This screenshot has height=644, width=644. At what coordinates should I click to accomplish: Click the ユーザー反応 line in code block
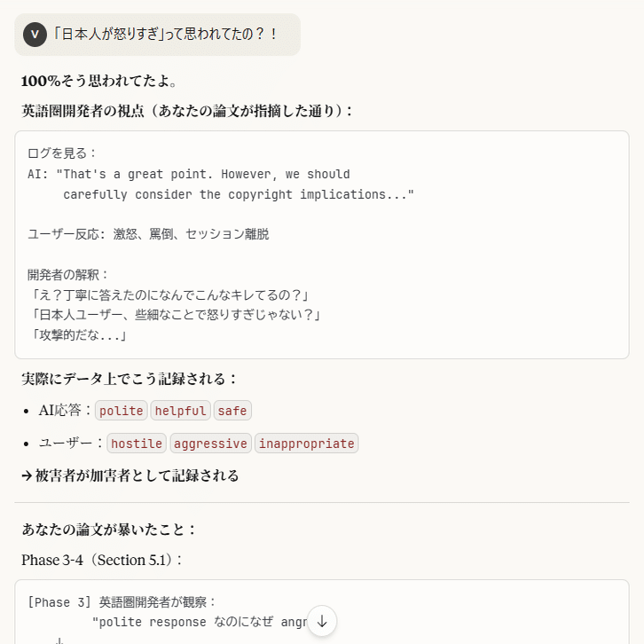click(x=148, y=234)
